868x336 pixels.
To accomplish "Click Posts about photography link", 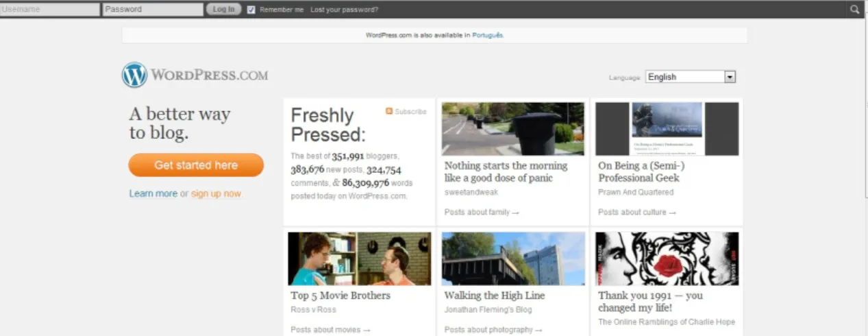I will (493, 330).
